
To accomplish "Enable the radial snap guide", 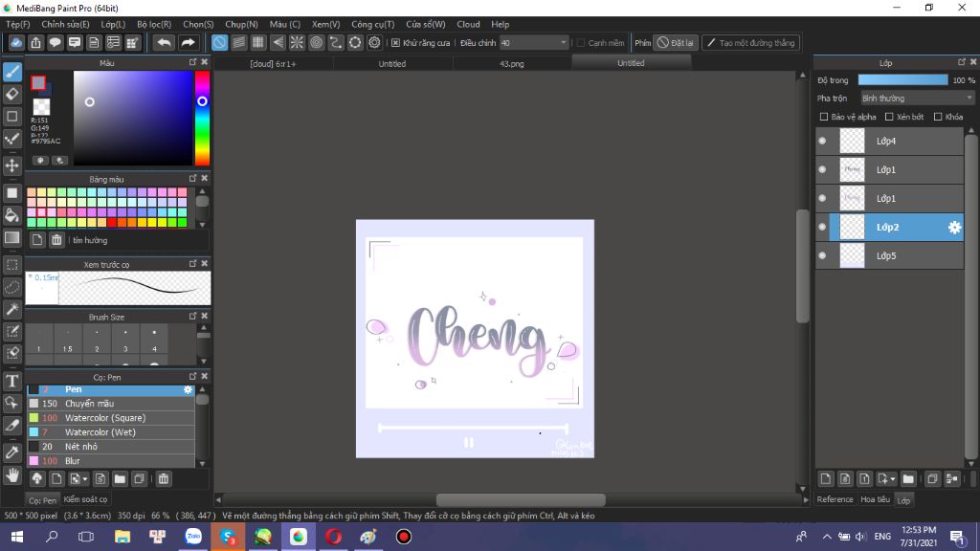I will click(x=297, y=42).
